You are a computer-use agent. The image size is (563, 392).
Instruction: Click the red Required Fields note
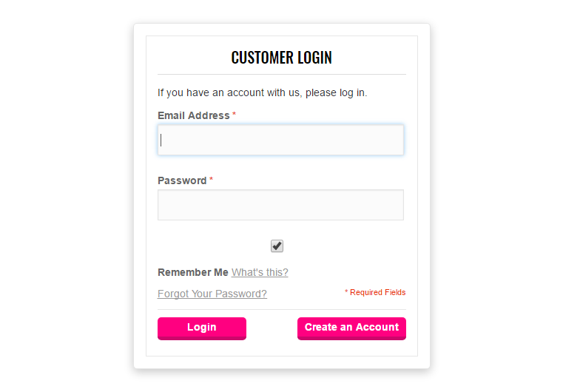coord(375,293)
